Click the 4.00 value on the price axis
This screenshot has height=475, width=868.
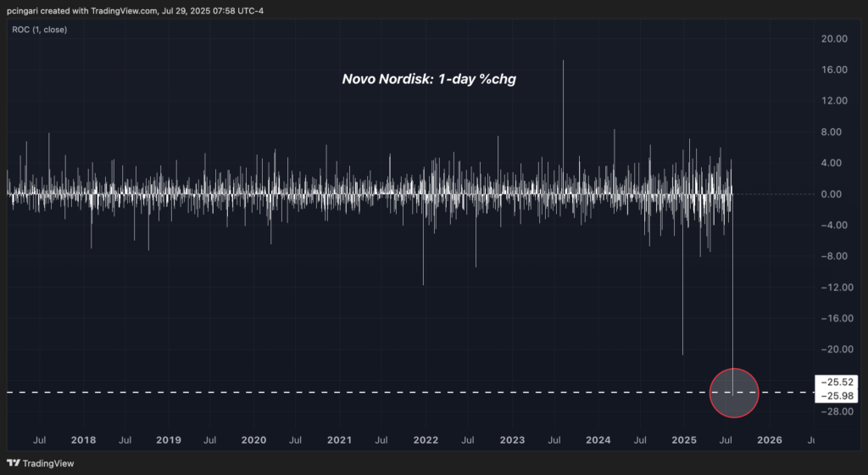[x=832, y=163]
